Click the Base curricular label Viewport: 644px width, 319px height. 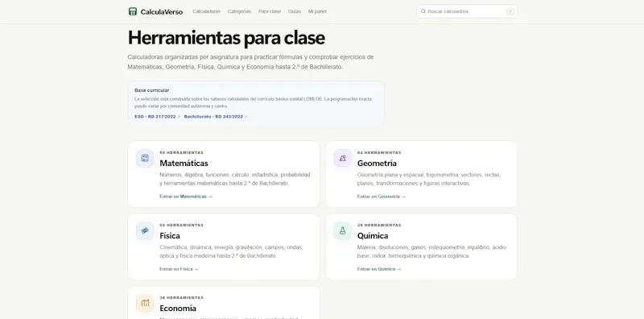tap(151, 90)
